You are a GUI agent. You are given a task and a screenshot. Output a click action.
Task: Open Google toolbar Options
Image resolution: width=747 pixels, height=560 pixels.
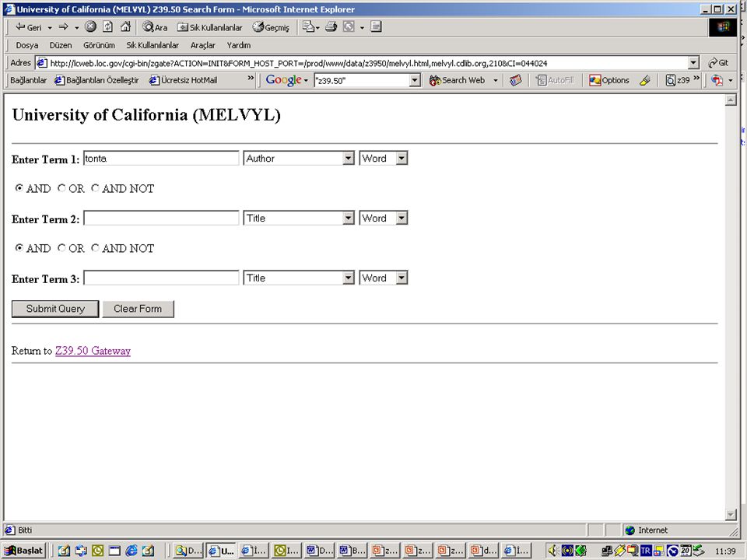pyautogui.click(x=609, y=80)
